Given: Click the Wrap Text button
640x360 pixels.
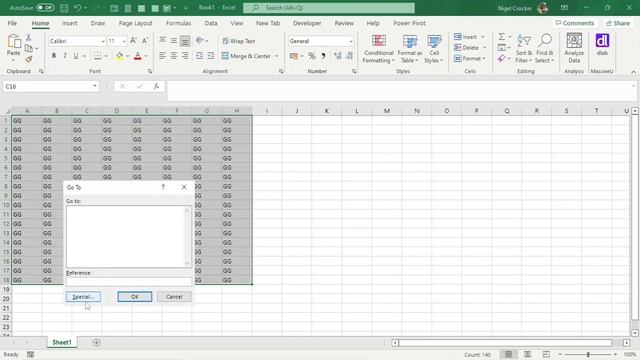Looking at the screenshot, I should (239, 41).
